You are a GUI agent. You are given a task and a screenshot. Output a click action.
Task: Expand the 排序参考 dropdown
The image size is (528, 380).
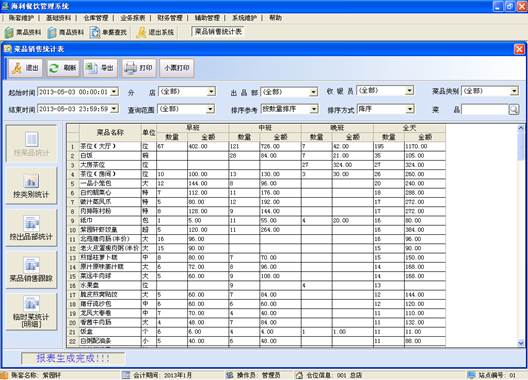(x=314, y=109)
